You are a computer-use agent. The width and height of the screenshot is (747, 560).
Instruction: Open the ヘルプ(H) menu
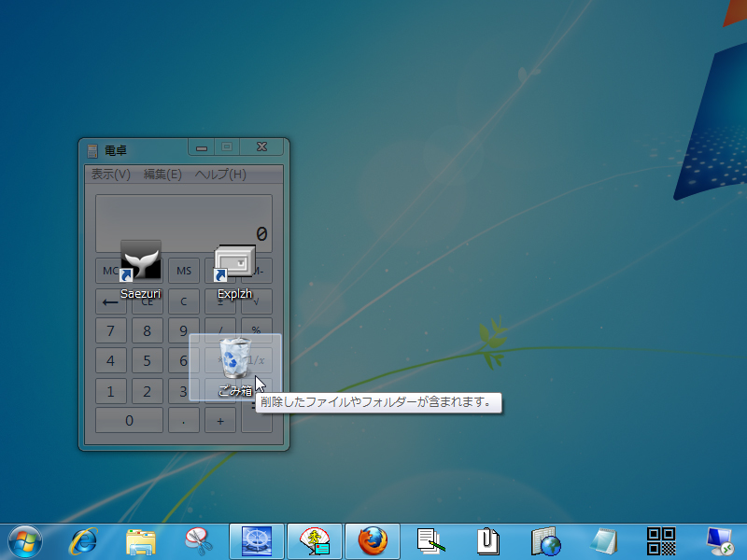(222, 175)
